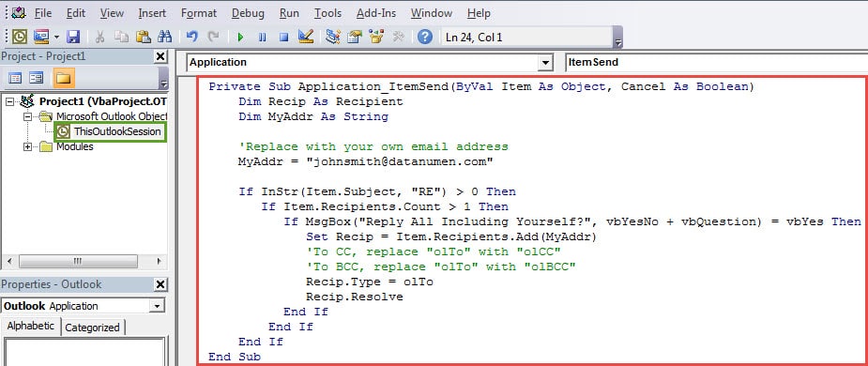Switch to the Alphabetic tab
Screen dimensions: 868x366
tap(30, 327)
